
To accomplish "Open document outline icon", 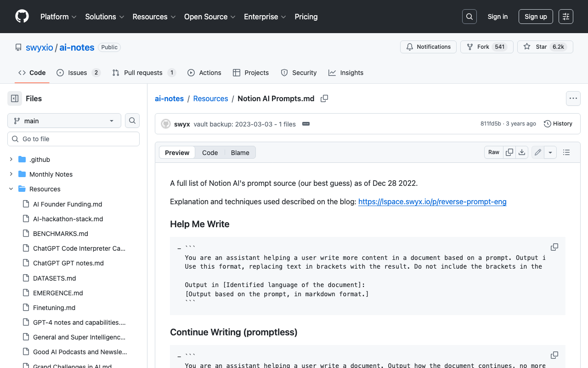I will pos(566,152).
